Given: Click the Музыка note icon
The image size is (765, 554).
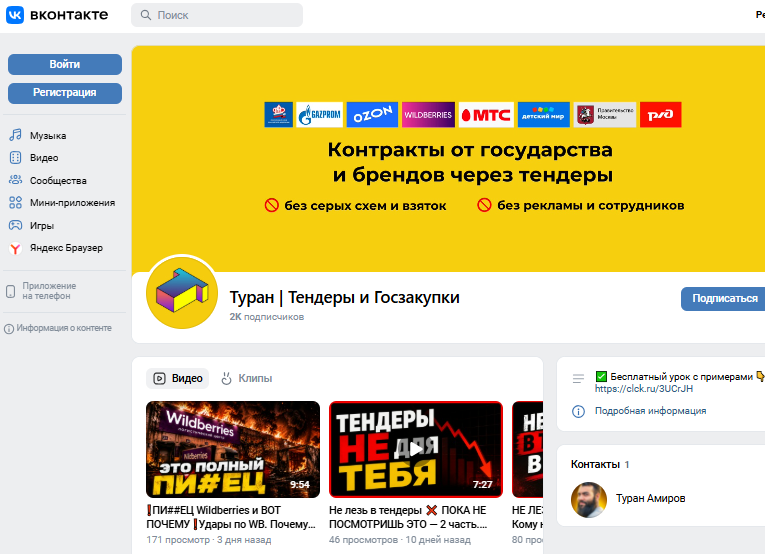Looking at the screenshot, I should click(16, 135).
